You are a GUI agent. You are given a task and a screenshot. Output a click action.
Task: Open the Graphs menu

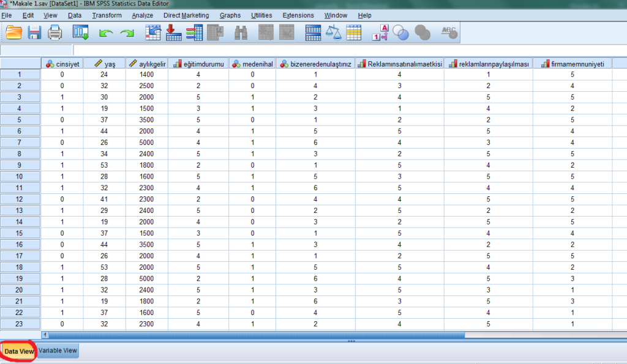point(229,15)
